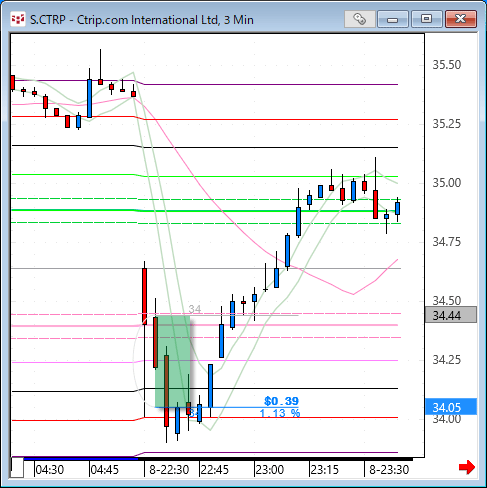This screenshot has width=487, height=488.
Task: Maximize the S.CTRP chart window
Action: 426,19
